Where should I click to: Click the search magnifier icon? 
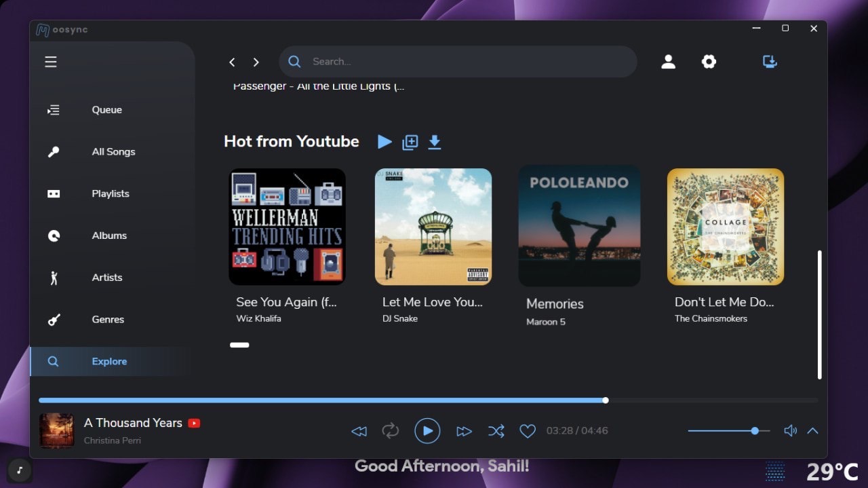click(x=294, y=62)
